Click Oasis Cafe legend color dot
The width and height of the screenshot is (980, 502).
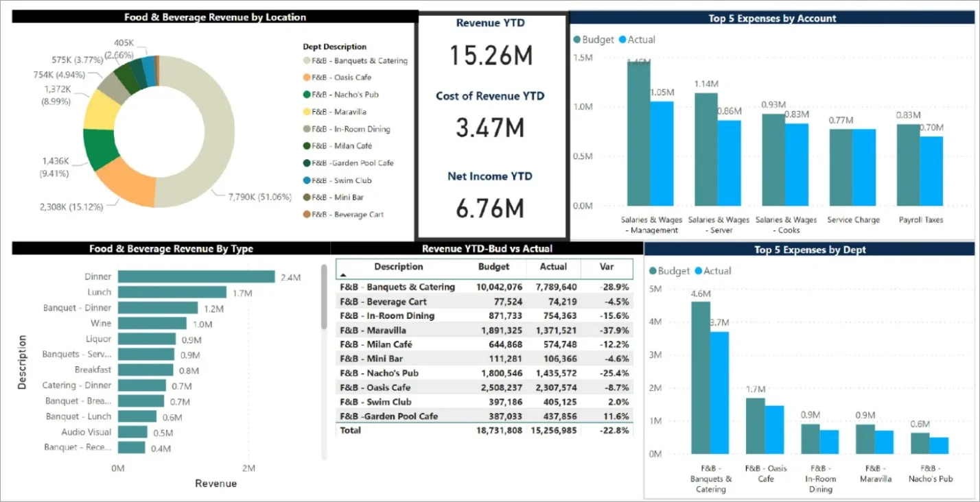(306, 77)
